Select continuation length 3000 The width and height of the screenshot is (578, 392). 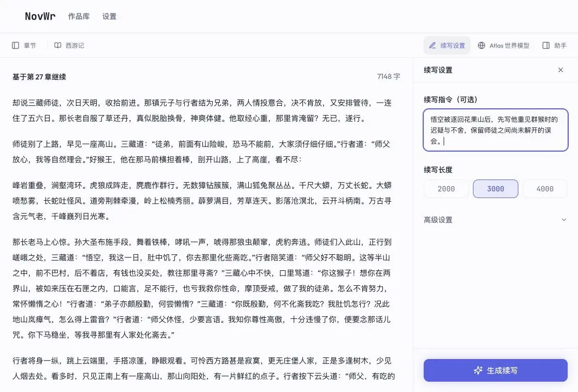tap(495, 189)
